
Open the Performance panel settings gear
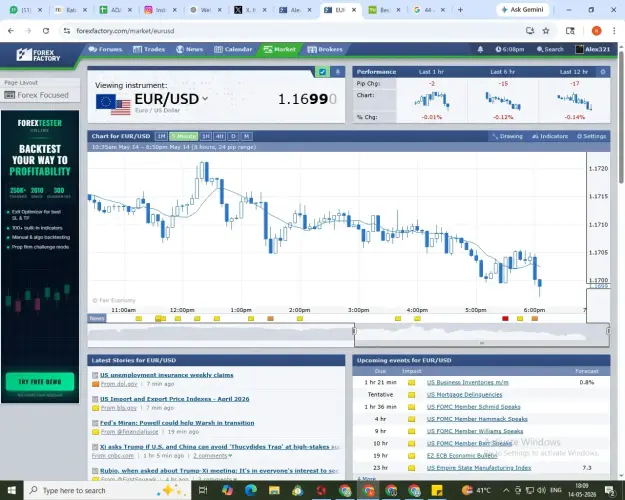pos(603,72)
